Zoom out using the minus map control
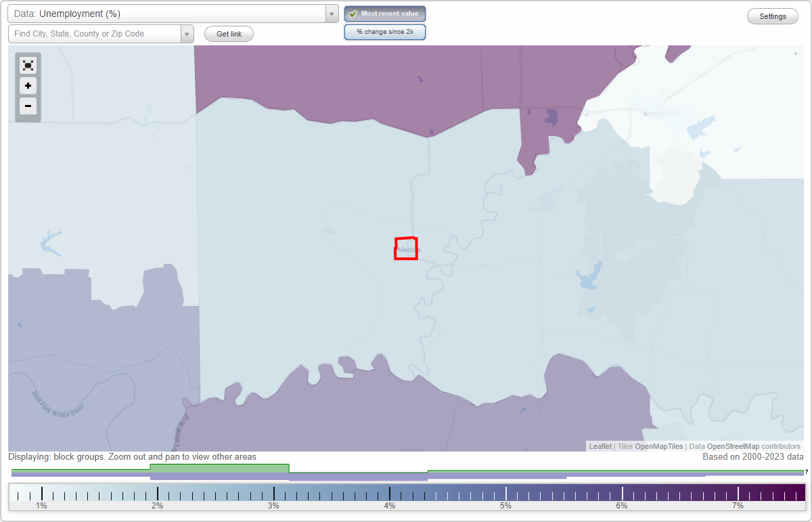Image resolution: width=812 pixels, height=522 pixels. [28, 106]
